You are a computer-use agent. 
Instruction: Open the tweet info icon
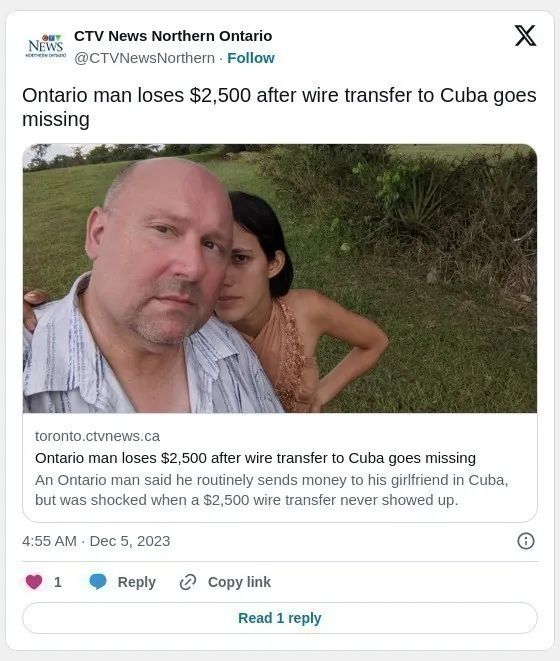(x=525, y=541)
